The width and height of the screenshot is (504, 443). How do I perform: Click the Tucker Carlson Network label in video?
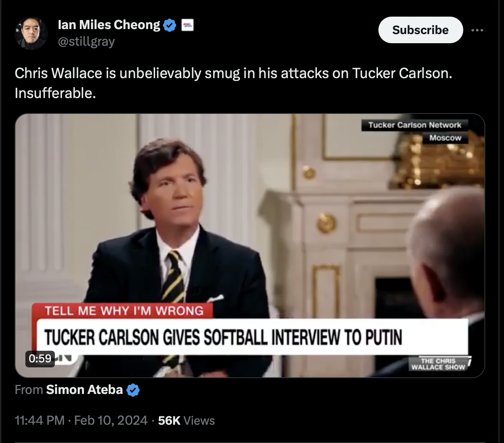415,125
